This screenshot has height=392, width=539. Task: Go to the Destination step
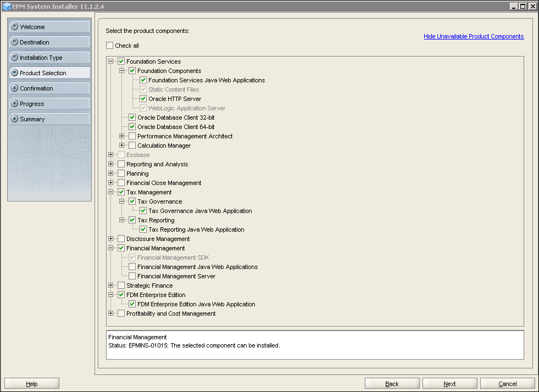49,42
